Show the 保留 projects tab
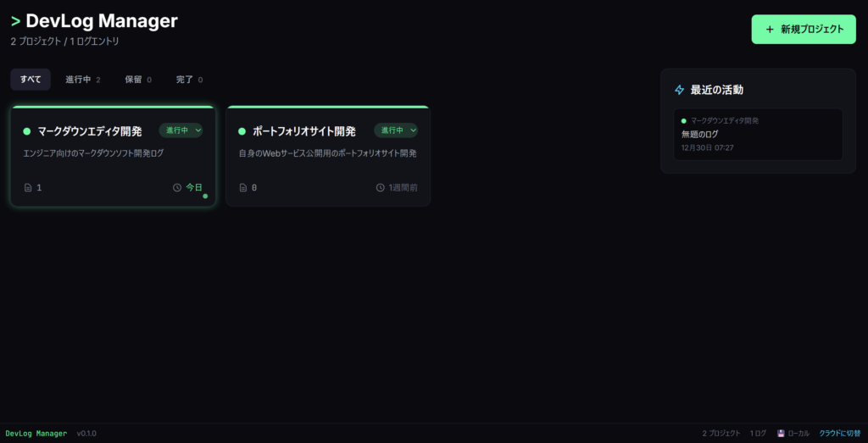 coord(137,80)
